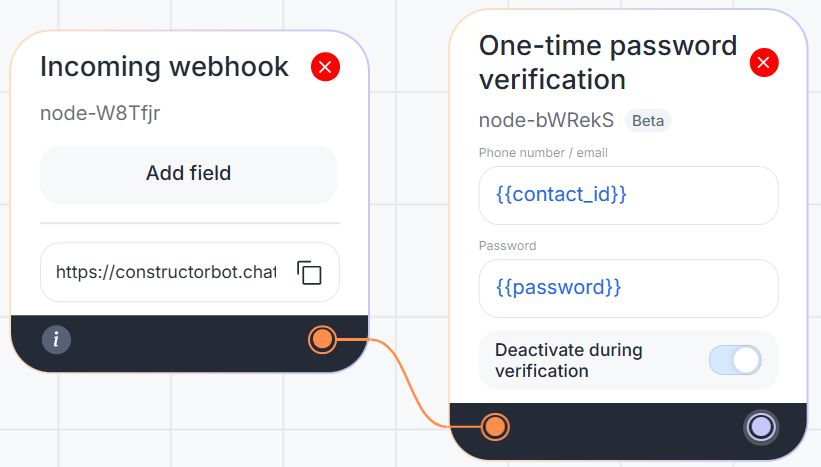Click the node-W8Tfjr identifier text
Viewport: 821px width, 467px height.
point(100,113)
